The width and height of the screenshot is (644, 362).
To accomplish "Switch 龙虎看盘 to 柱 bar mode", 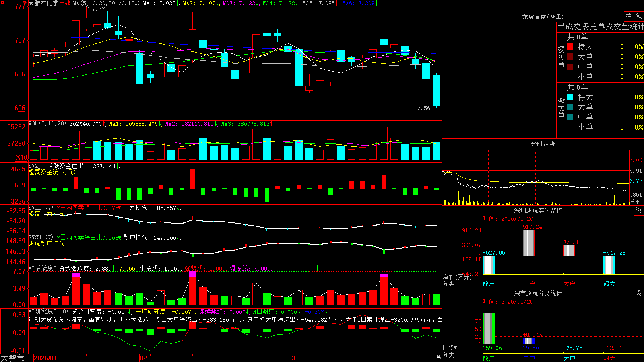I will 629,16.
